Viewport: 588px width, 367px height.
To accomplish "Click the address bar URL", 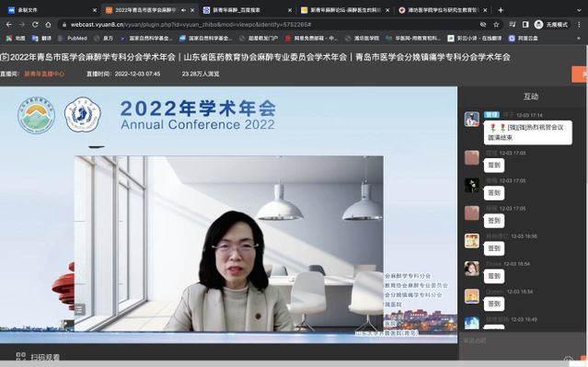I will pyautogui.click(x=190, y=24).
